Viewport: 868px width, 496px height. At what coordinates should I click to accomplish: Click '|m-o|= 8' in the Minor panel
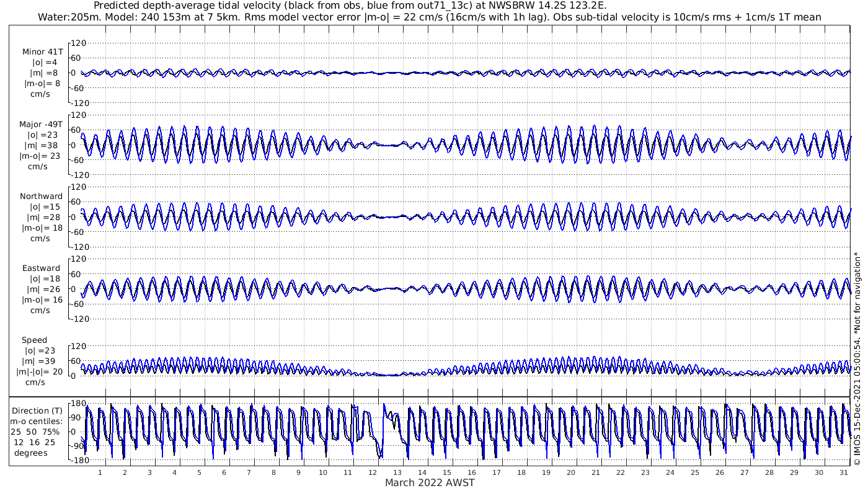pyautogui.click(x=42, y=84)
